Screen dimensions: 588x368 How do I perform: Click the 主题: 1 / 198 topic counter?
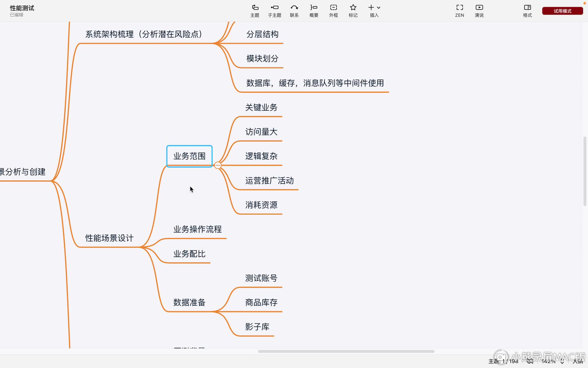click(x=503, y=361)
